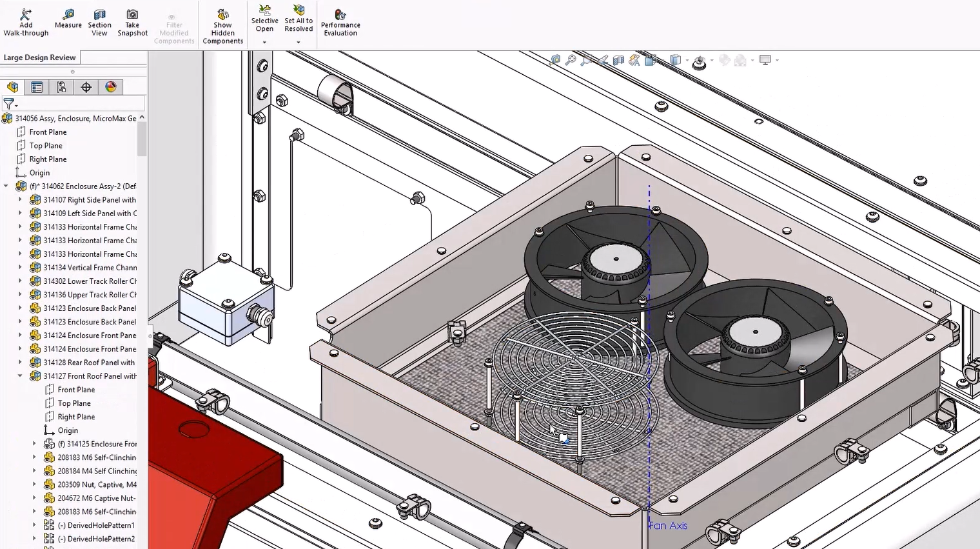
Task: Open the Selective Open dropdown arrow
Action: pos(264,43)
